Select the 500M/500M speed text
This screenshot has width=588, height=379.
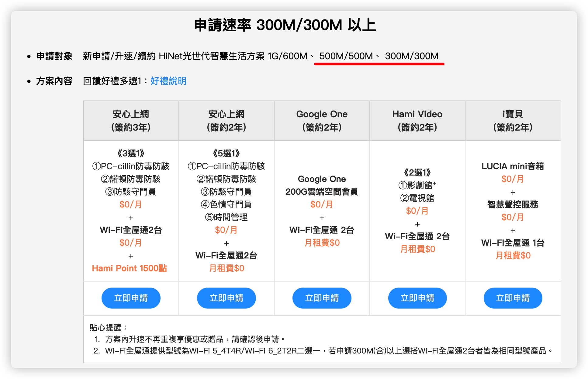point(346,56)
